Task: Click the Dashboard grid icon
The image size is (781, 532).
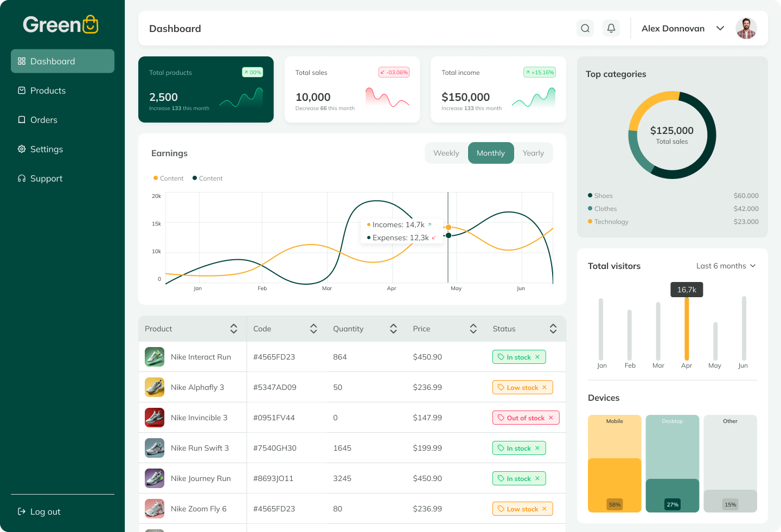Action: [22, 61]
